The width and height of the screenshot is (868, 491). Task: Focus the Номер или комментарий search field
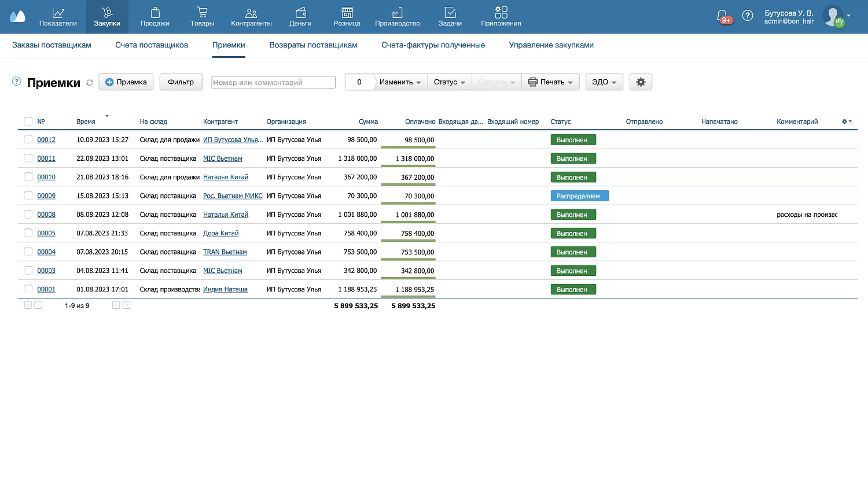(273, 82)
